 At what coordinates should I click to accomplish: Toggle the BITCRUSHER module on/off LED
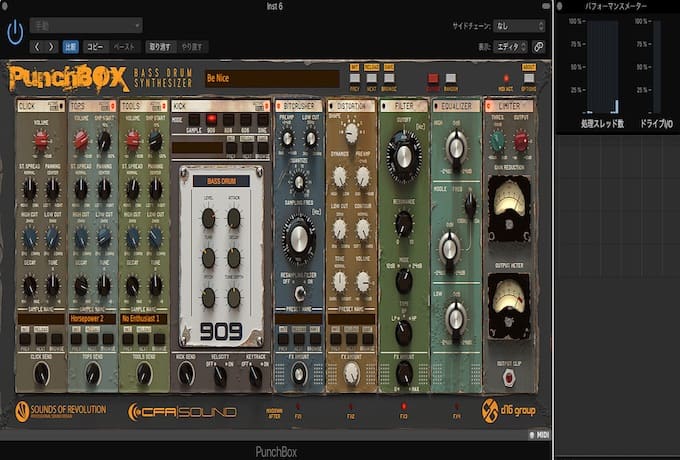[x=278, y=106]
